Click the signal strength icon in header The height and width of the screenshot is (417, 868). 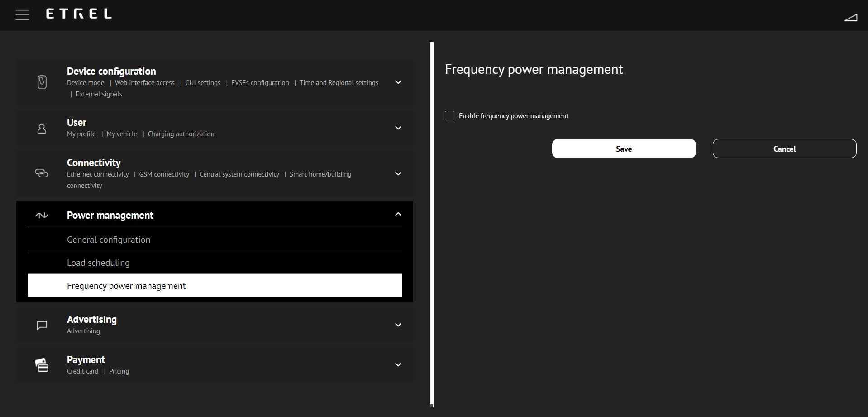point(850,18)
